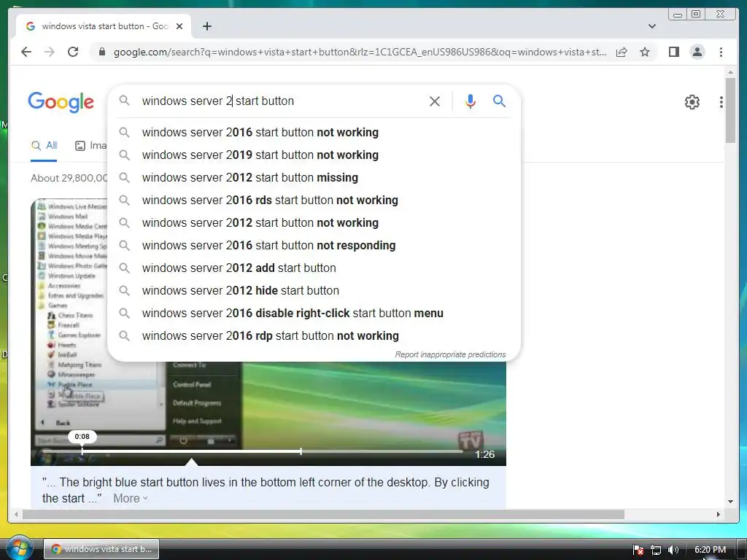Open Chrome side panel icon
The width and height of the screenshot is (747, 560).
(673, 52)
